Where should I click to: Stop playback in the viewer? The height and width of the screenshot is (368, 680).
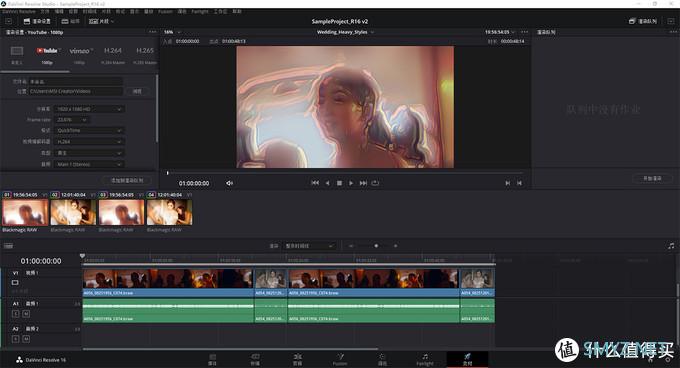(339, 183)
